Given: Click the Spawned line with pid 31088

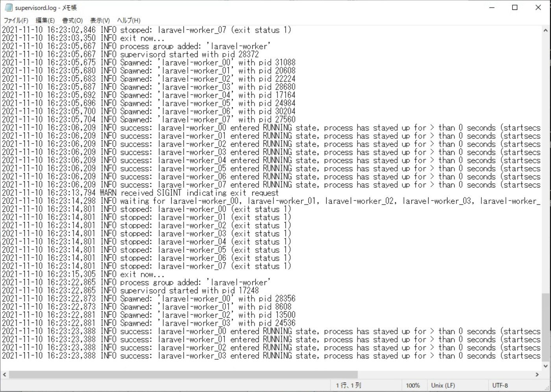Looking at the screenshot, I should pyautogui.click(x=149, y=63).
